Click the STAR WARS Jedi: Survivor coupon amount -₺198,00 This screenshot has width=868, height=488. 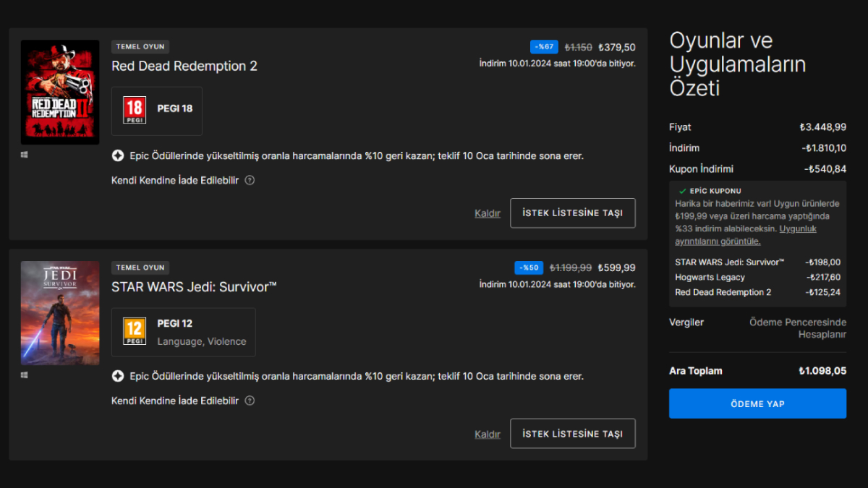(823, 262)
